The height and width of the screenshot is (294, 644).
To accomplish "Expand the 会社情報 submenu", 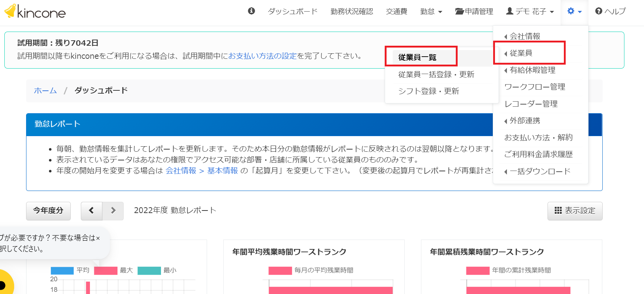I will 522,36.
